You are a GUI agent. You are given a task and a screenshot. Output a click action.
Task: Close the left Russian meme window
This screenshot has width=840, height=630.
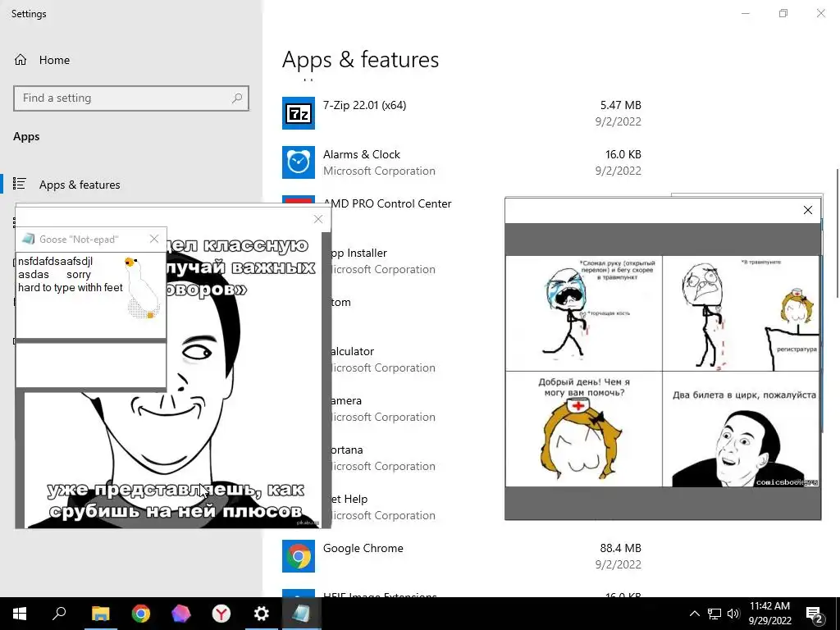318,219
